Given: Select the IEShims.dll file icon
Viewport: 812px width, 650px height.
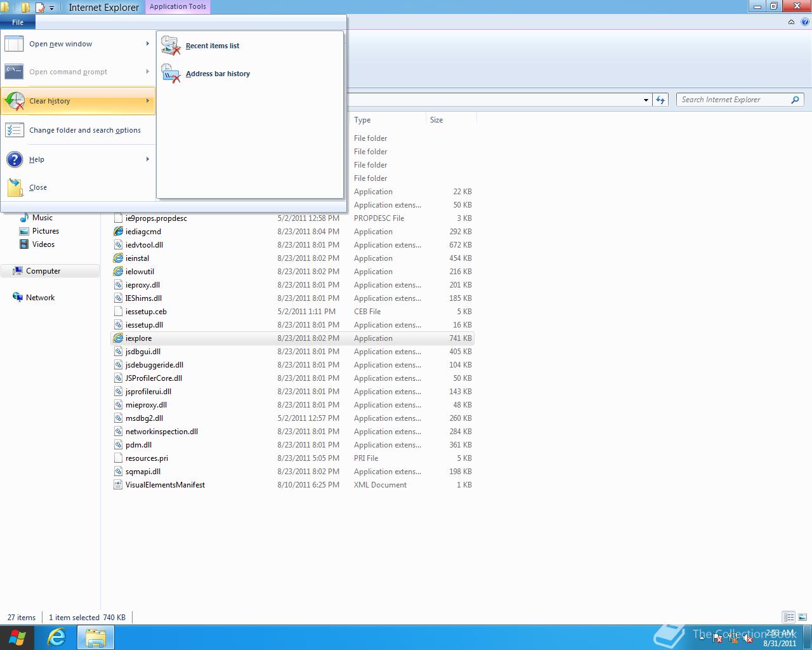Looking at the screenshot, I should point(118,298).
